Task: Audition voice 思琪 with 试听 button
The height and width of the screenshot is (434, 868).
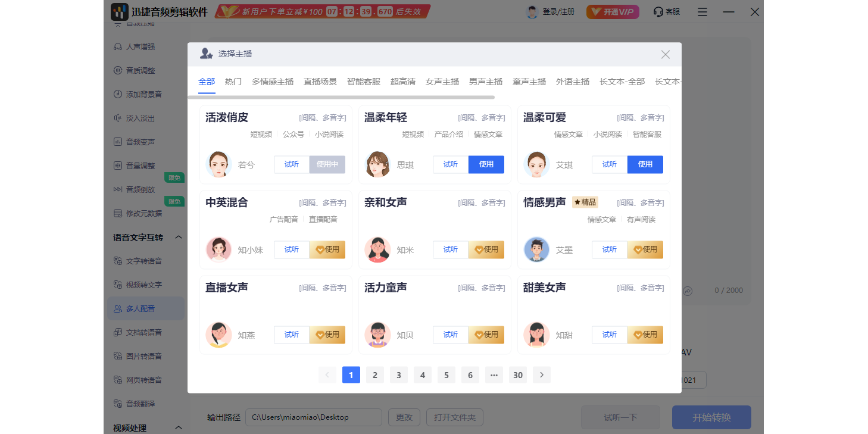Action: pyautogui.click(x=451, y=164)
